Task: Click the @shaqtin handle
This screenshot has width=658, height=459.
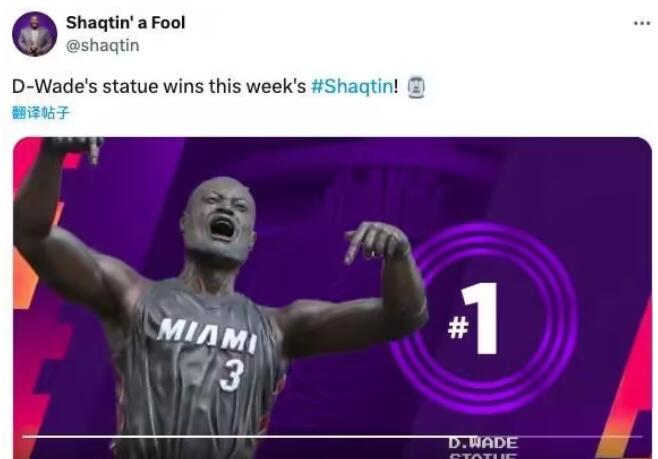Action: (x=102, y=45)
